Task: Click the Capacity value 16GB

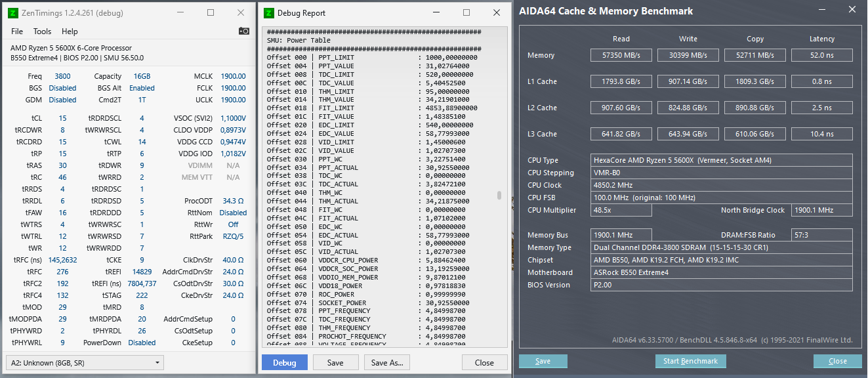Action: [x=142, y=76]
